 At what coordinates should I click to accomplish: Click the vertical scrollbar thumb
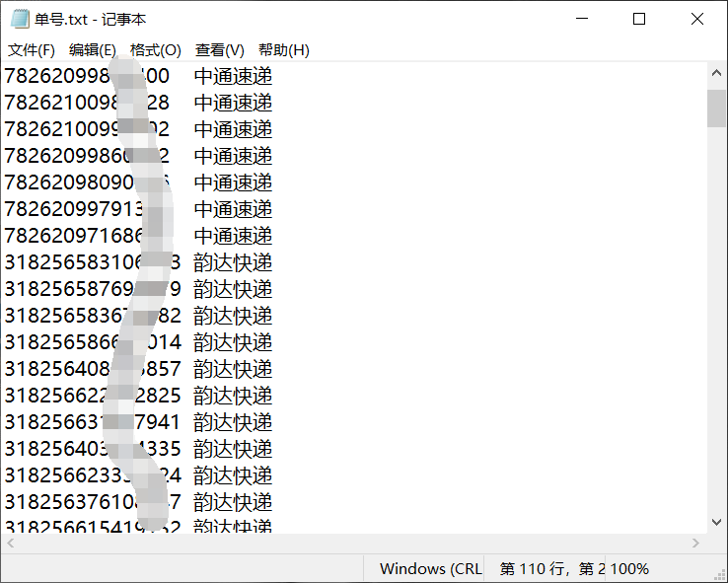pos(716,109)
